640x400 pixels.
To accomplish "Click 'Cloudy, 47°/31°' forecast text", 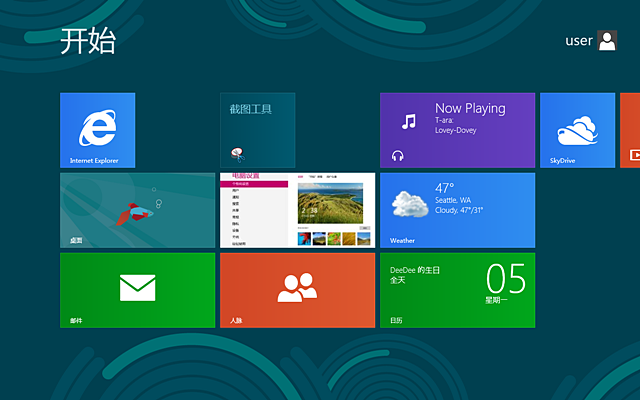I will click(459, 210).
